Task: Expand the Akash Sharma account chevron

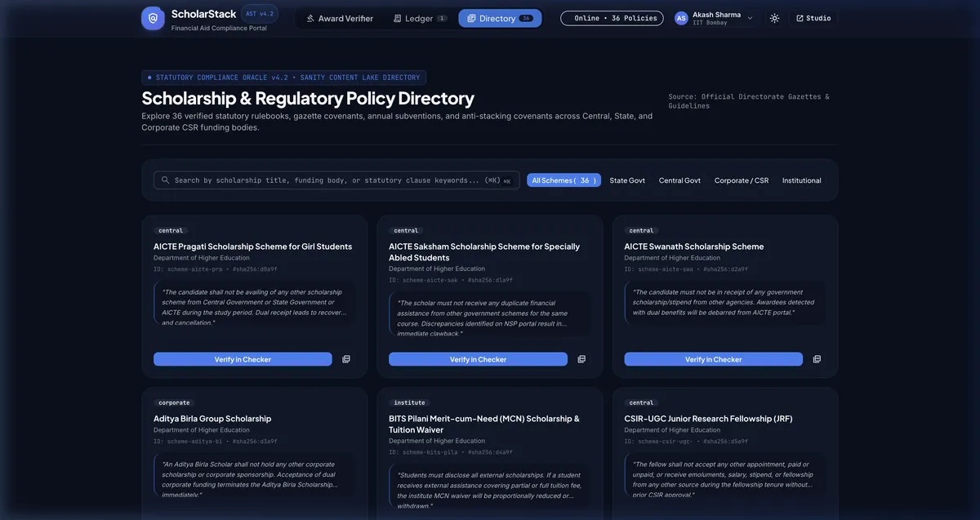Action: (x=750, y=18)
